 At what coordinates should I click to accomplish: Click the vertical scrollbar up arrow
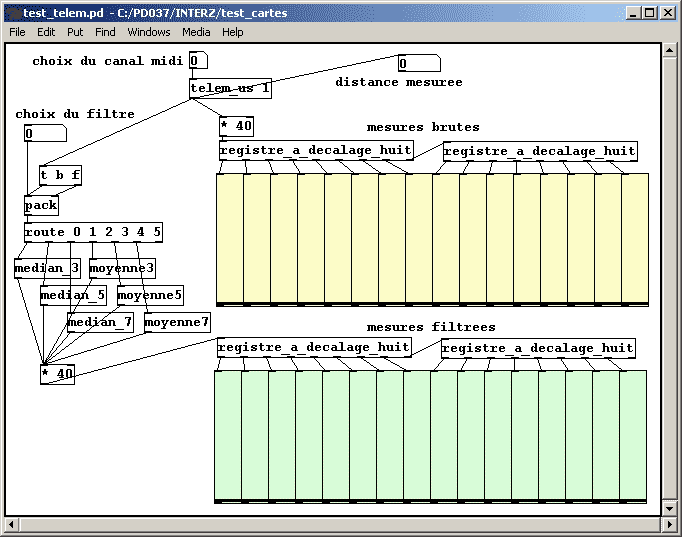click(669, 50)
